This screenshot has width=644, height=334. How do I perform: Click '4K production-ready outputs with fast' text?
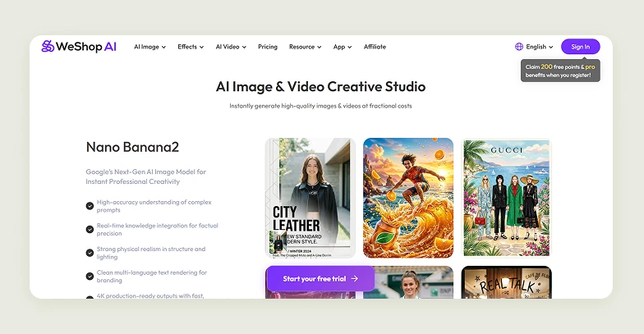[x=150, y=295]
